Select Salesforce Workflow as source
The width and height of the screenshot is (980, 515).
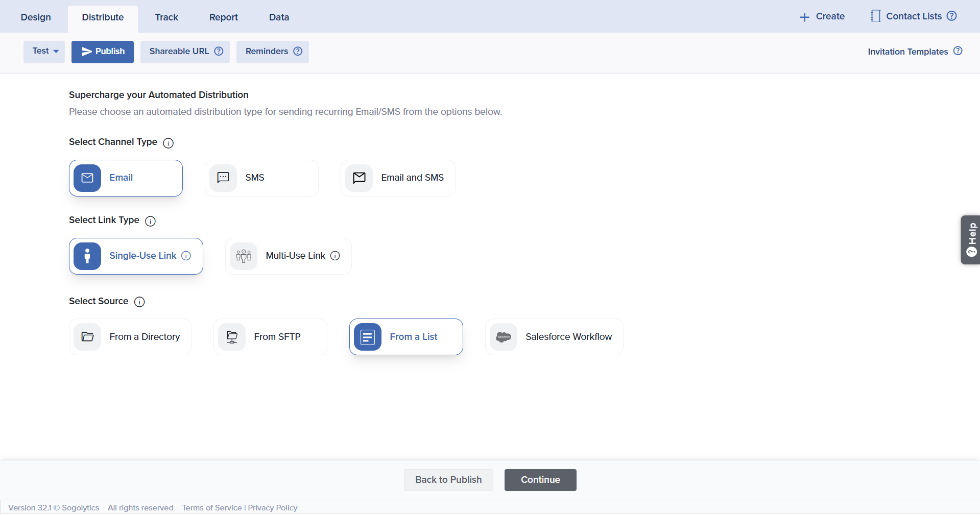(554, 337)
